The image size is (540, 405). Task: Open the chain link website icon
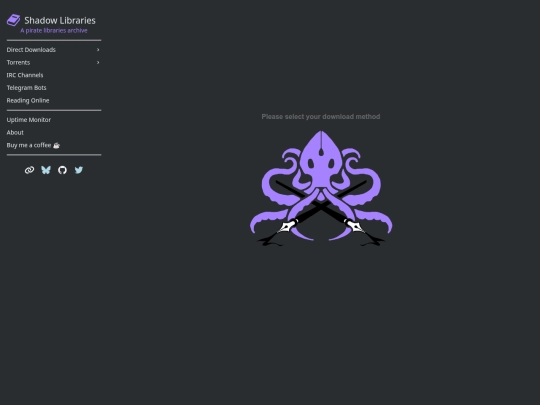coord(29,170)
